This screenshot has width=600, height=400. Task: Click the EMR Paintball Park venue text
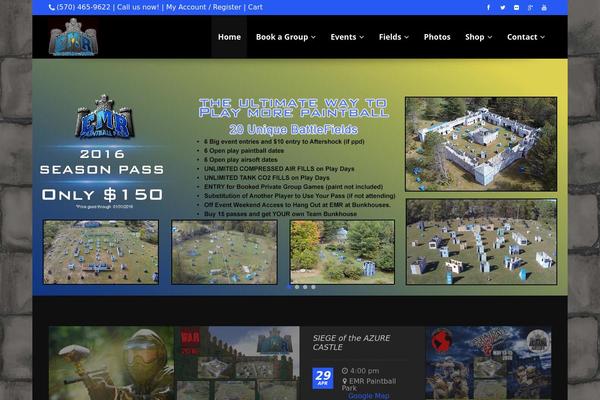[x=369, y=384]
